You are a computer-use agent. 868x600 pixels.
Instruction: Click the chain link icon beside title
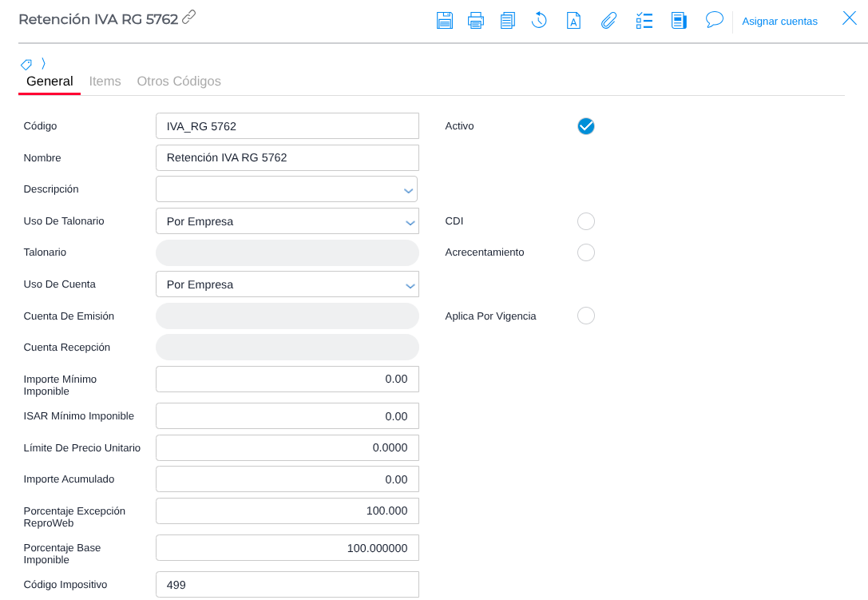tap(189, 17)
